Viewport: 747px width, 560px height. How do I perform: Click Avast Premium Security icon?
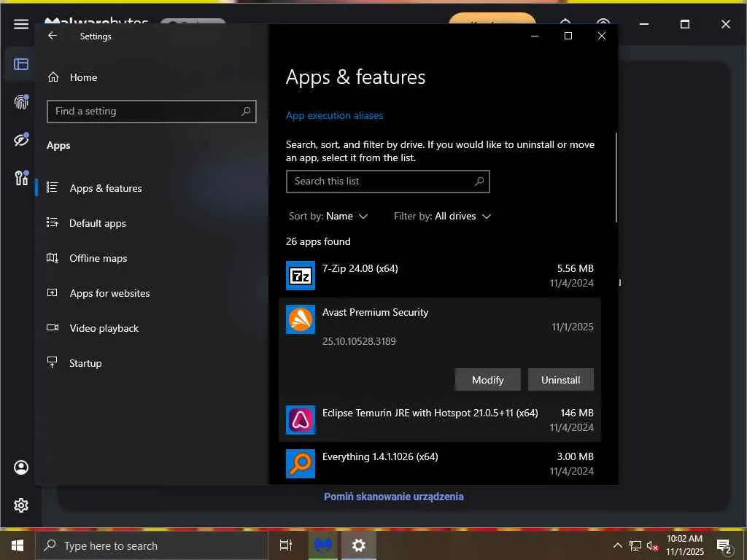pyautogui.click(x=300, y=319)
